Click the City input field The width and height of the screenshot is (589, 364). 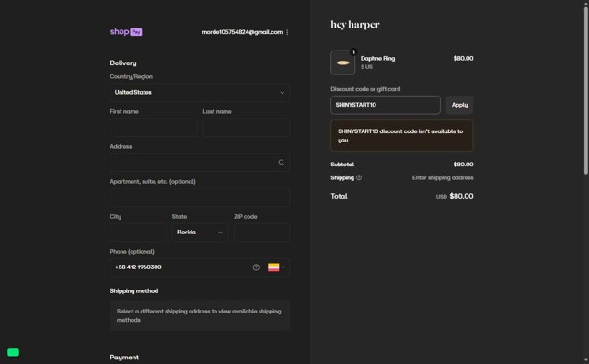click(x=138, y=233)
